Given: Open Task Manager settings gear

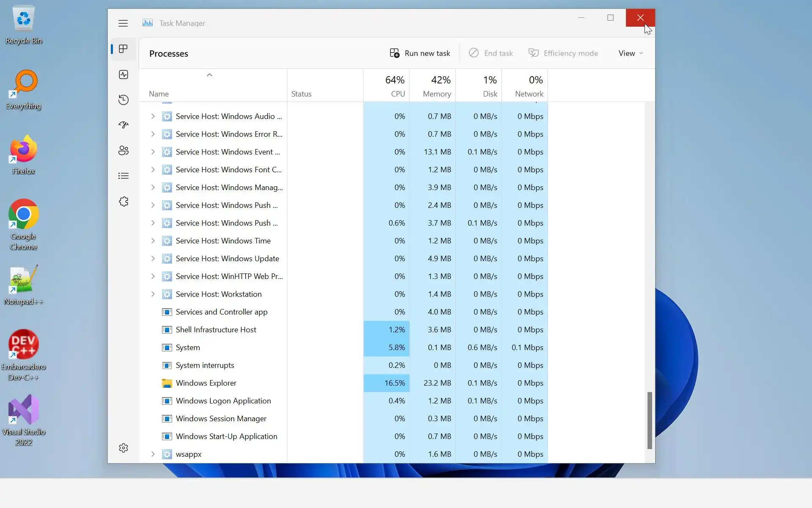Looking at the screenshot, I should 123,448.
